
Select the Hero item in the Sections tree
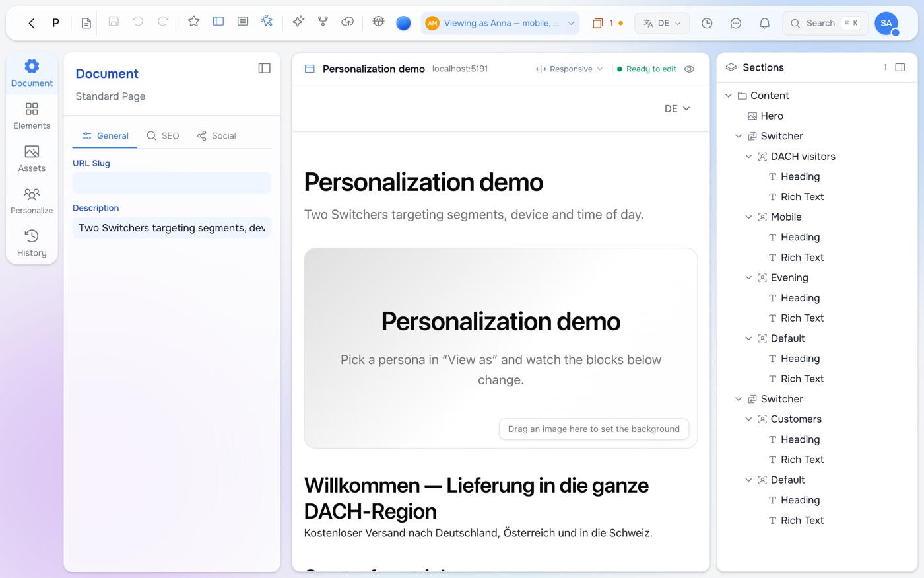(x=772, y=116)
